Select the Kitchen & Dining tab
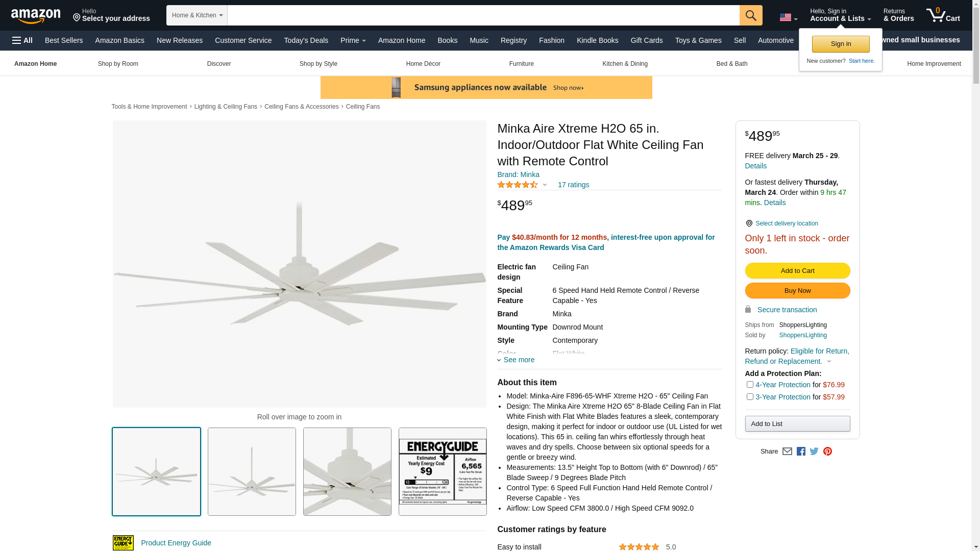 pos(625,64)
